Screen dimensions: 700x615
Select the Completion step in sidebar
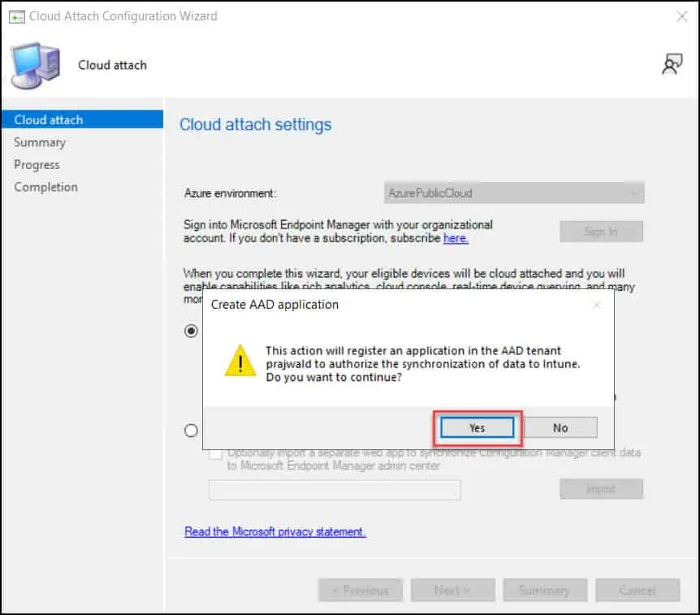[x=45, y=187]
